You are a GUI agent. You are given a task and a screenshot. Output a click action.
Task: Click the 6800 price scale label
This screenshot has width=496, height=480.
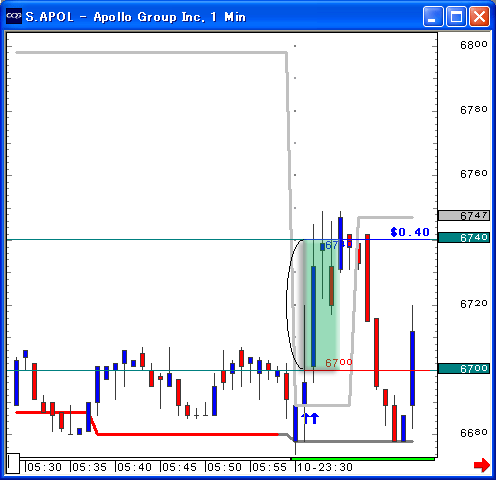pos(474,45)
